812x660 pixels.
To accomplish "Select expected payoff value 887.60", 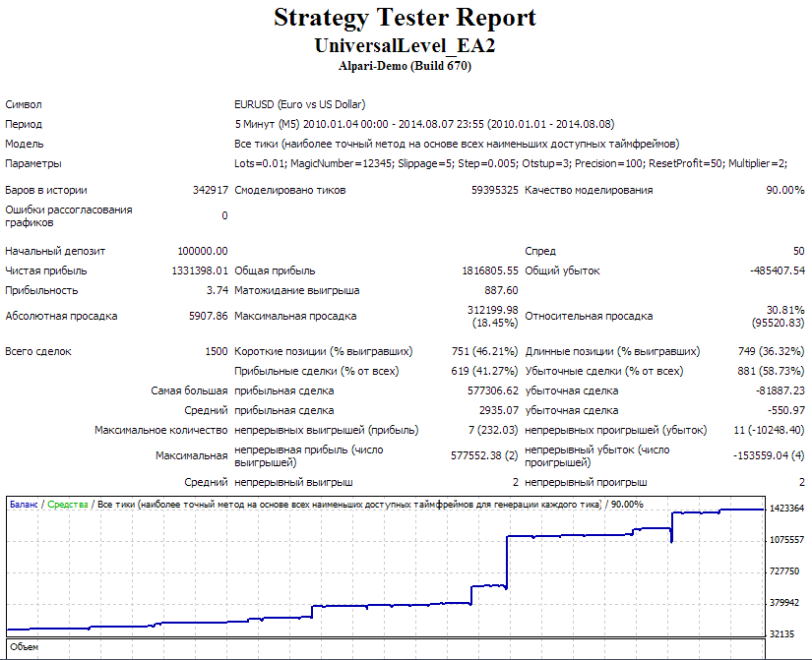I will pos(501,290).
